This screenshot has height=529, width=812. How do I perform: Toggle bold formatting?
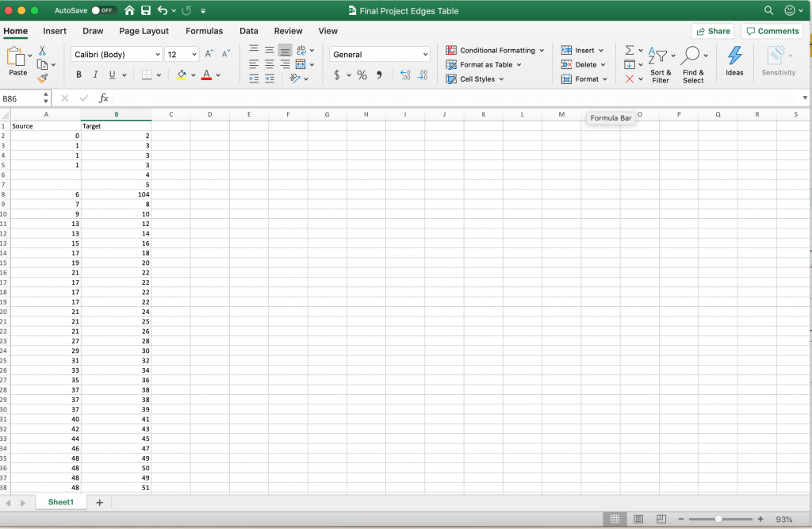coord(79,75)
